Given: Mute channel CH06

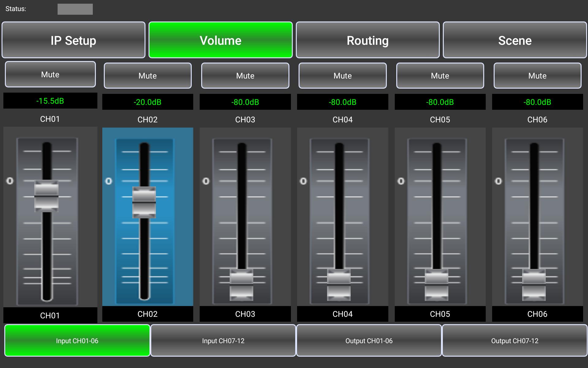Looking at the screenshot, I should tap(537, 75).
